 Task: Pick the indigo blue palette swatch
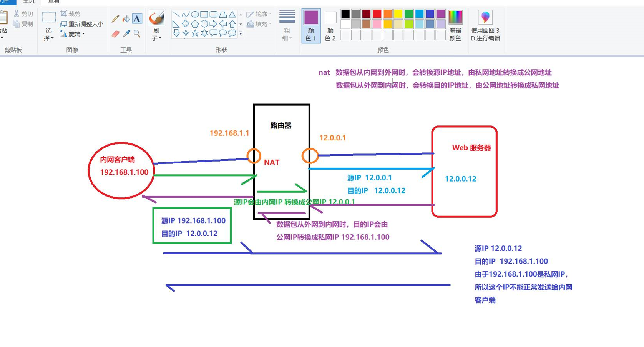[x=430, y=14]
